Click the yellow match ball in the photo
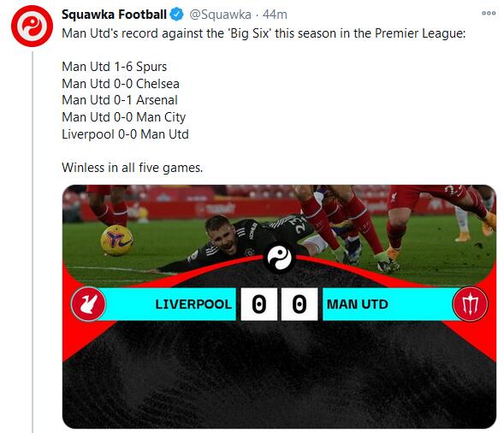The width and height of the screenshot is (504, 433). tap(116, 240)
